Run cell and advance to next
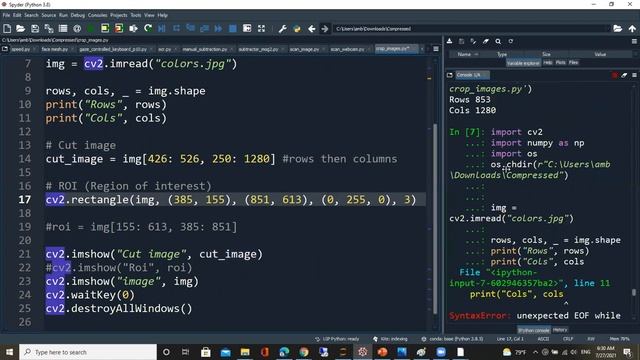This screenshot has height=360, width=640. pyautogui.click(x=119, y=29)
